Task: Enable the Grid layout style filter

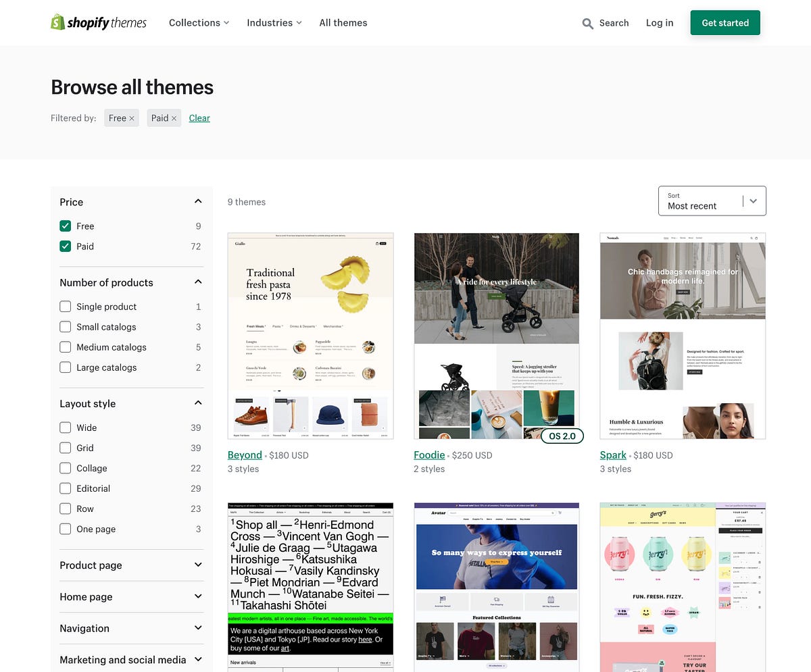Action: coord(65,448)
